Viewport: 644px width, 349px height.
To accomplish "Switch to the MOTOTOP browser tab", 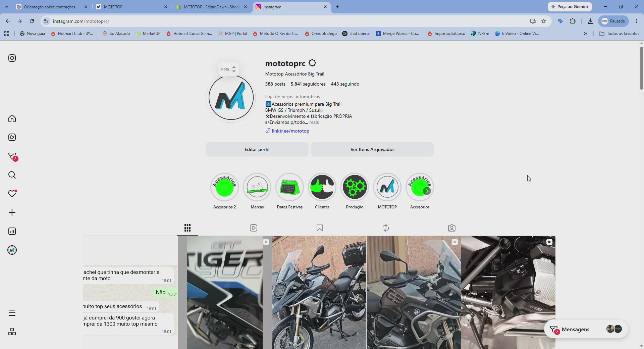I will [x=131, y=7].
